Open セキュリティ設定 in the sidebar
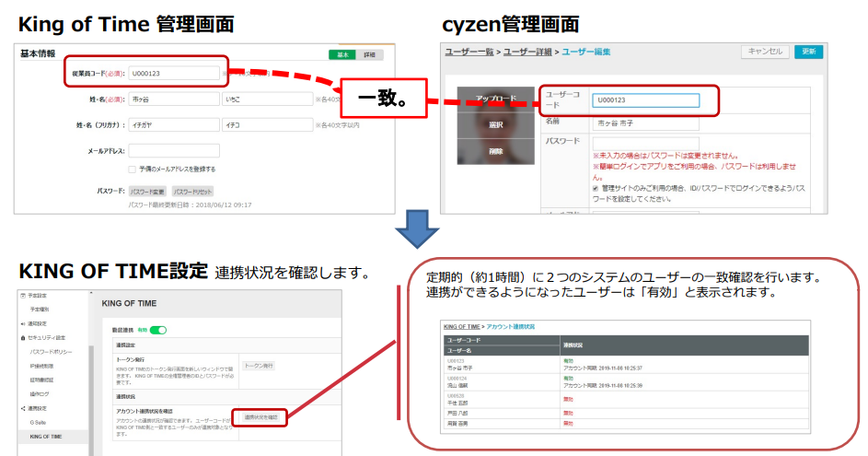The width and height of the screenshot is (868, 456). point(46,338)
